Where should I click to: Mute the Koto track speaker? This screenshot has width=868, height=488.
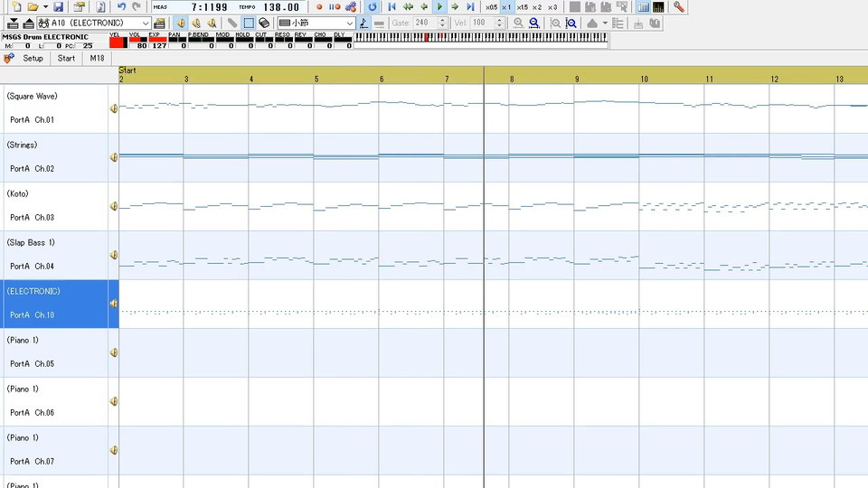[114, 206]
